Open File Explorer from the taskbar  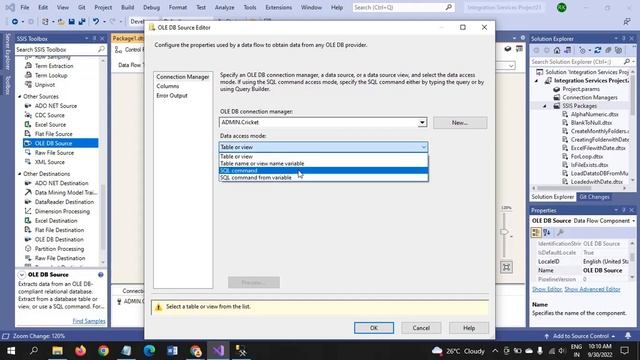57,351
